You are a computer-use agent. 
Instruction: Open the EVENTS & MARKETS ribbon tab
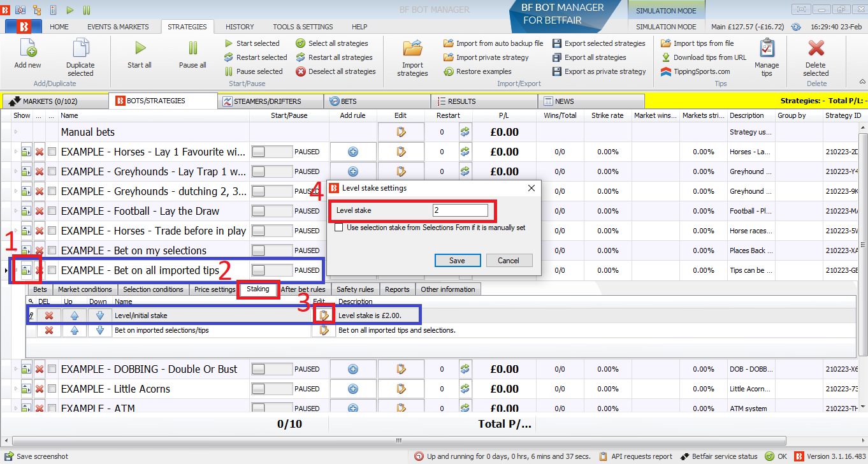tap(118, 27)
